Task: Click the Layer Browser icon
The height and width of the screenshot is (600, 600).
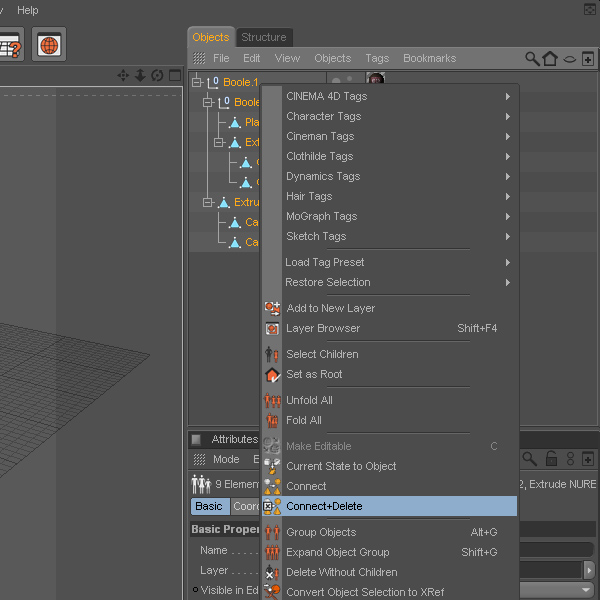Action: pyautogui.click(x=272, y=328)
